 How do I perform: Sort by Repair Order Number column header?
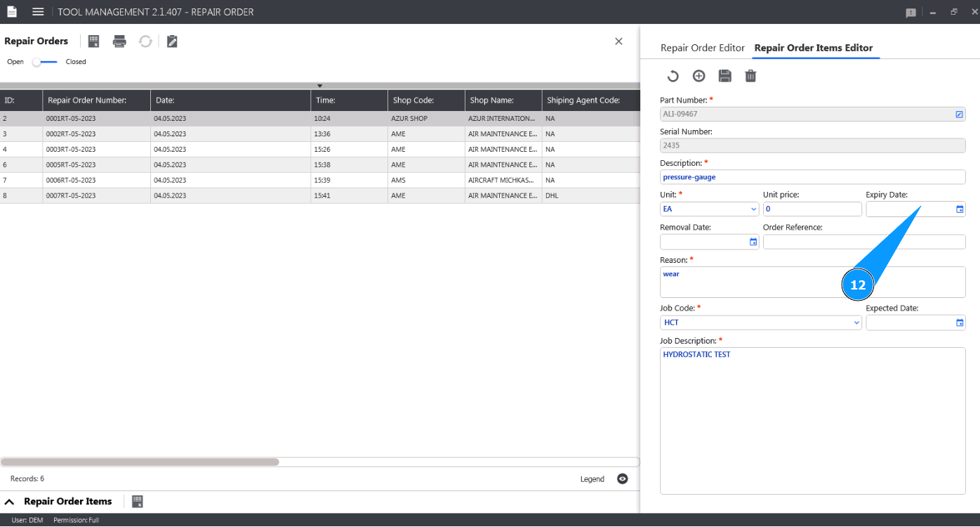click(87, 100)
